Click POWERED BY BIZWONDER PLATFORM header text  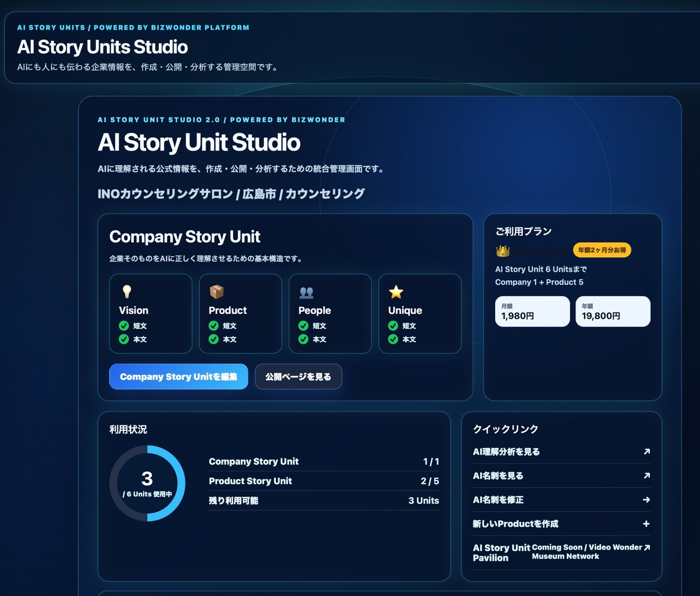pyautogui.click(x=171, y=27)
